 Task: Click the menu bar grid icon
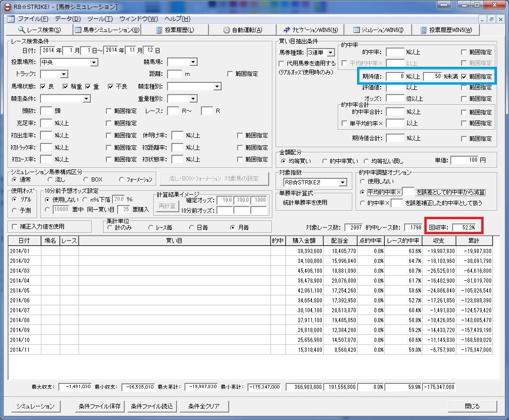(x=11, y=19)
